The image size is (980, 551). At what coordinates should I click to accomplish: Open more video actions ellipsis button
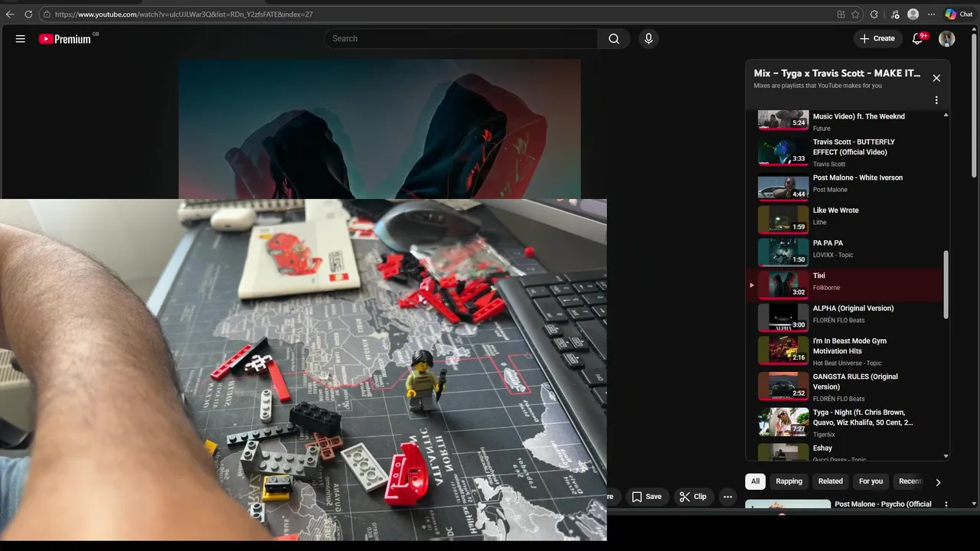(728, 497)
